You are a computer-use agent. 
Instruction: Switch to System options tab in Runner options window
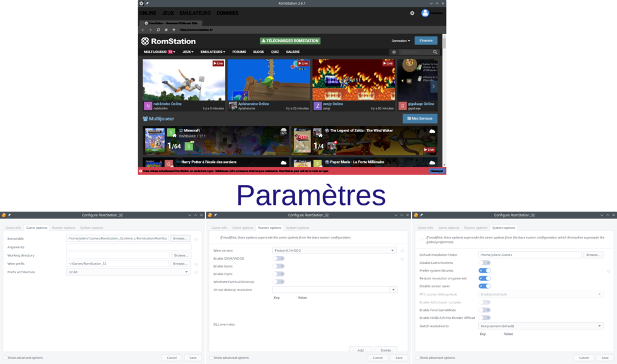coord(297,228)
